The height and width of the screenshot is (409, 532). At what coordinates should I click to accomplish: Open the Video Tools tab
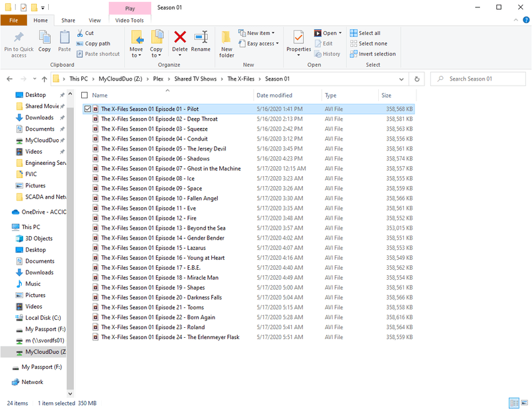pyautogui.click(x=129, y=20)
